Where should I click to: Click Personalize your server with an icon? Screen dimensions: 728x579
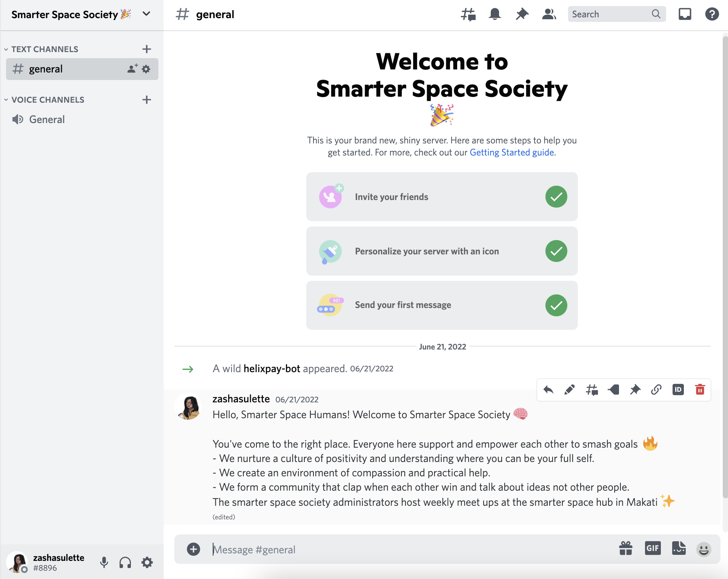click(427, 251)
